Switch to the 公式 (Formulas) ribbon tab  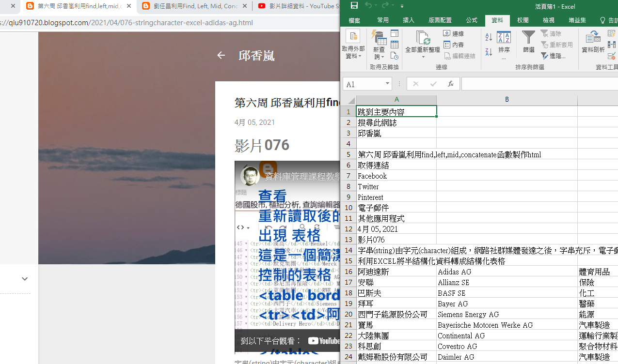472,20
